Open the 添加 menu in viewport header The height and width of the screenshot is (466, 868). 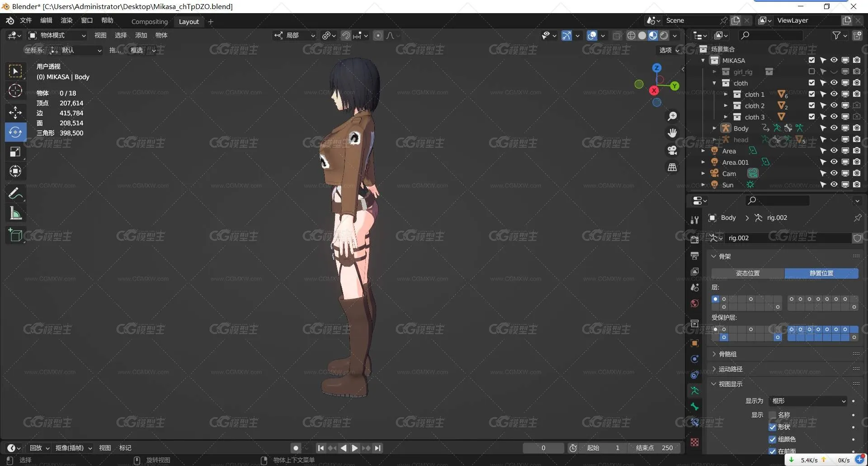tap(141, 35)
